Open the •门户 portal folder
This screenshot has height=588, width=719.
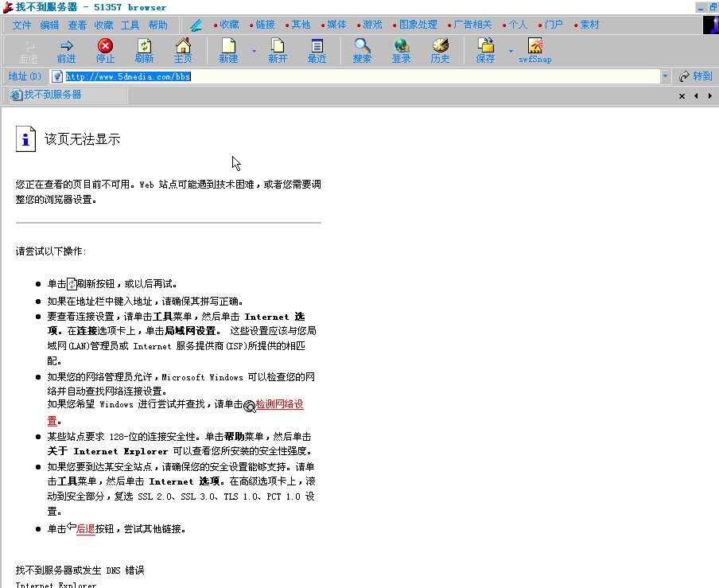pos(550,25)
